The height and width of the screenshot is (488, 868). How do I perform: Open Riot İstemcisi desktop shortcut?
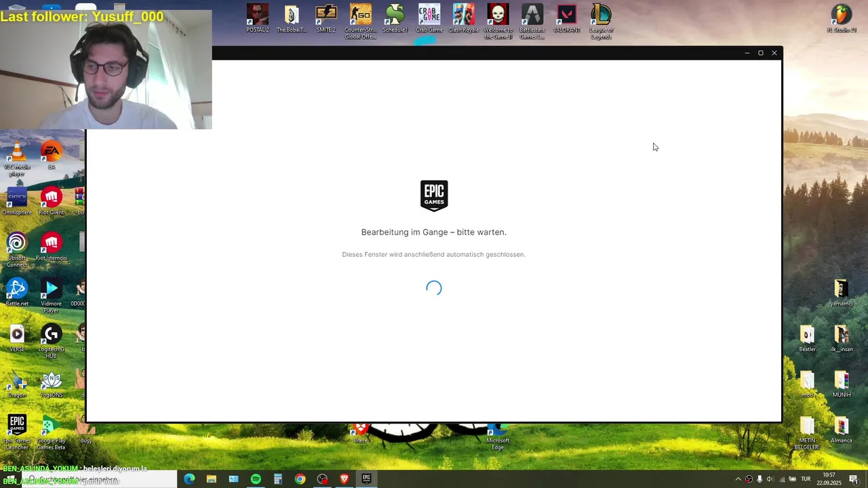click(51, 247)
